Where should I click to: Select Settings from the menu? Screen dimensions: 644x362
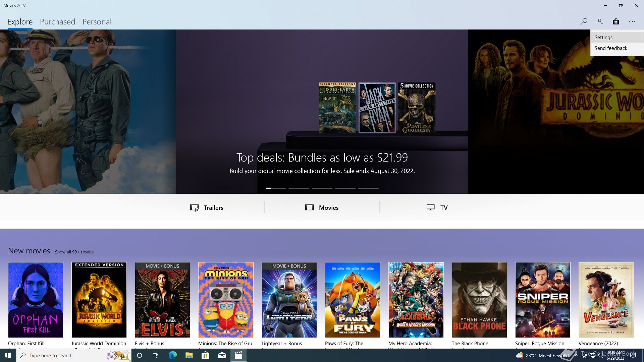[617, 37]
